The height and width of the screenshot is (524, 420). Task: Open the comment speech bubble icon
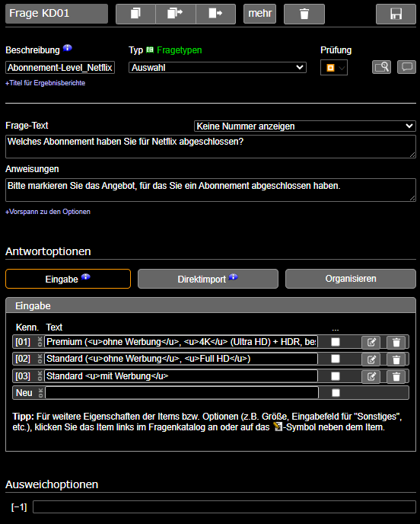pyautogui.click(x=406, y=67)
